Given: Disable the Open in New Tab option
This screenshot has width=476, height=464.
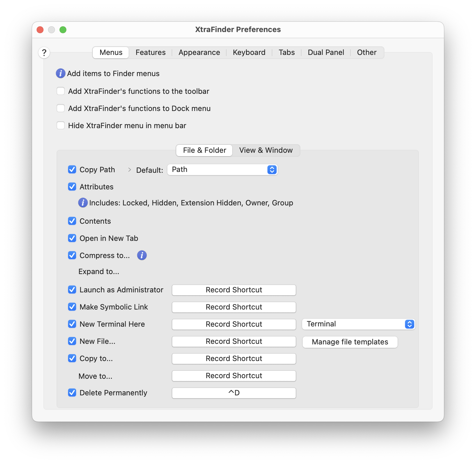Looking at the screenshot, I should pyautogui.click(x=72, y=238).
